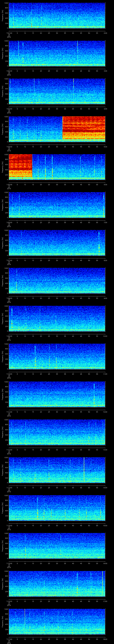Open the spectrogram panel starting at 7:15:00

(x=57, y=546)
